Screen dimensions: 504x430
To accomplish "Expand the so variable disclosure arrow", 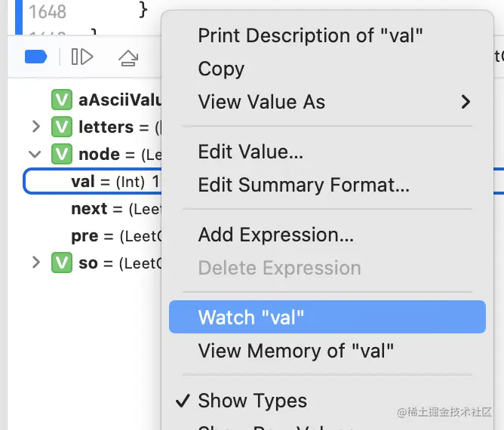I will click(x=35, y=263).
